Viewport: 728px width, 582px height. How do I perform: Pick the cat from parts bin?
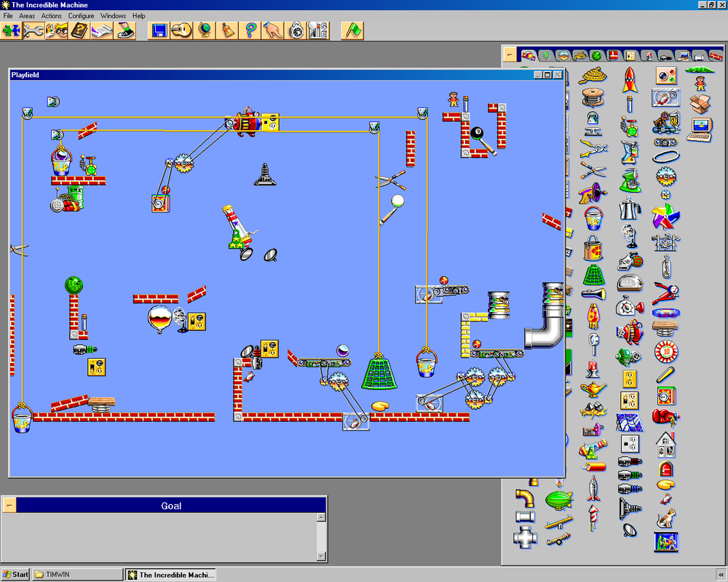(x=665, y=519)
